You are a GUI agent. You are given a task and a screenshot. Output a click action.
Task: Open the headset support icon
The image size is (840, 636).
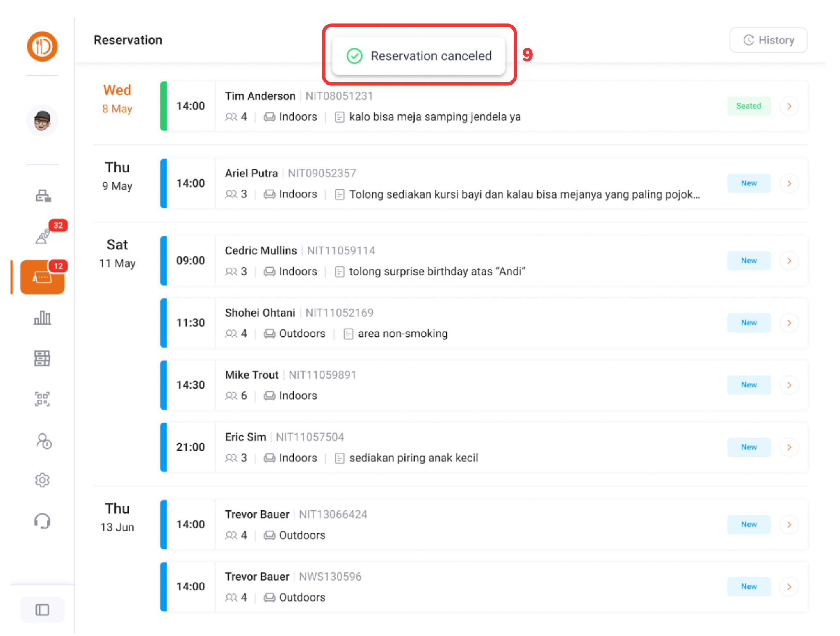pyautogui.click(x=42, y=521)
